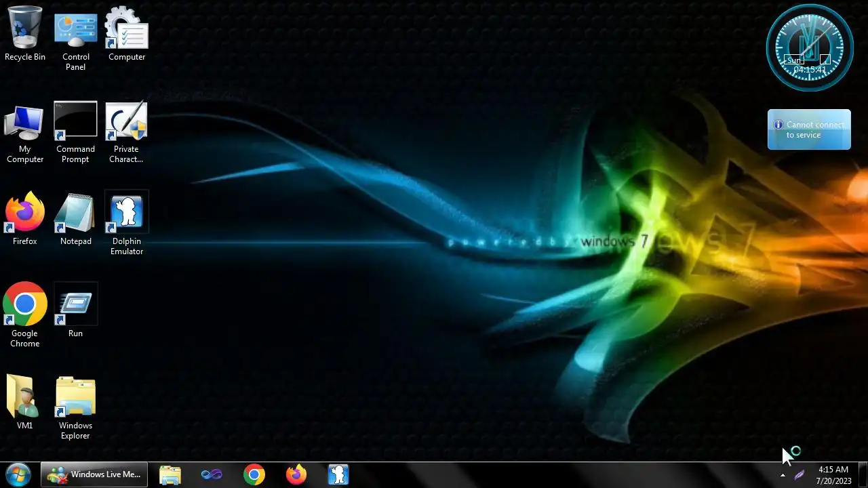Select the Dolphin Emulator desktop icon
Viewport: 868px width, 488px height.
[127, 224]
